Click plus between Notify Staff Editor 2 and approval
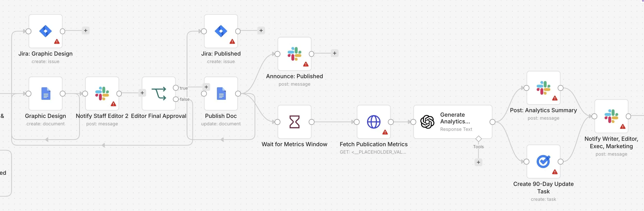This screenshot has height=211, width=644. (142, 93)
